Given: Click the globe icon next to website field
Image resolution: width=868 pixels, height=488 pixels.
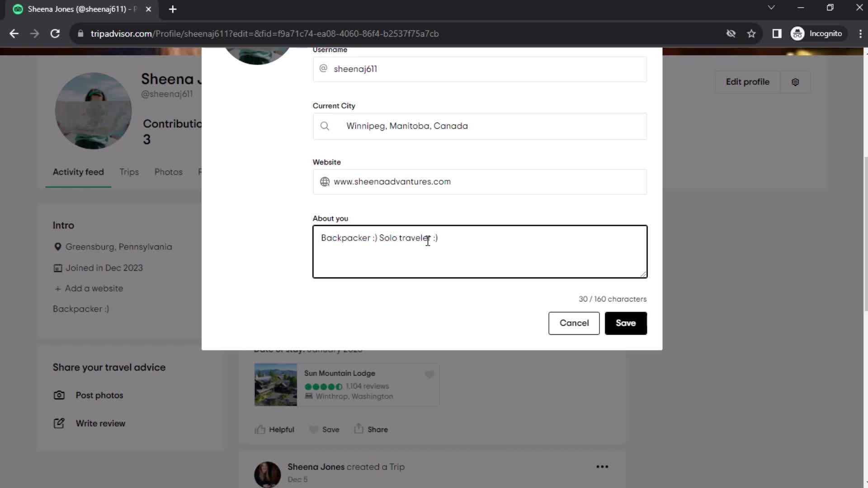Looking at the screenshot, I should click(325, 182).
